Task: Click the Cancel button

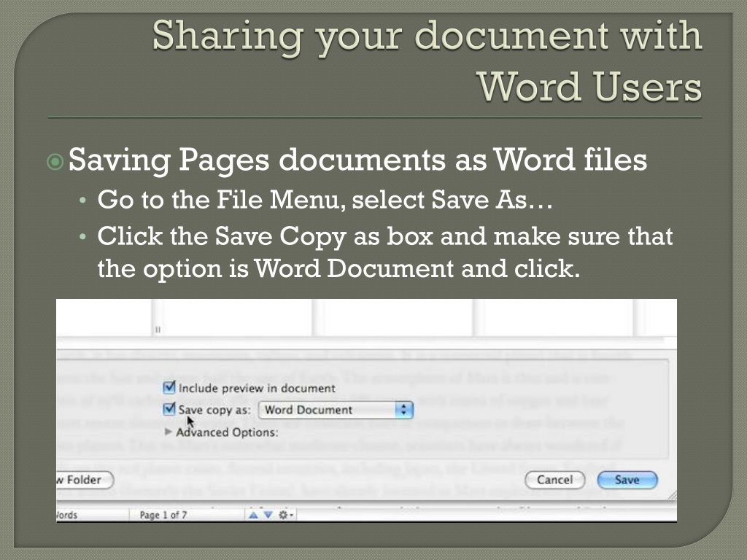Action: (554, 480)
